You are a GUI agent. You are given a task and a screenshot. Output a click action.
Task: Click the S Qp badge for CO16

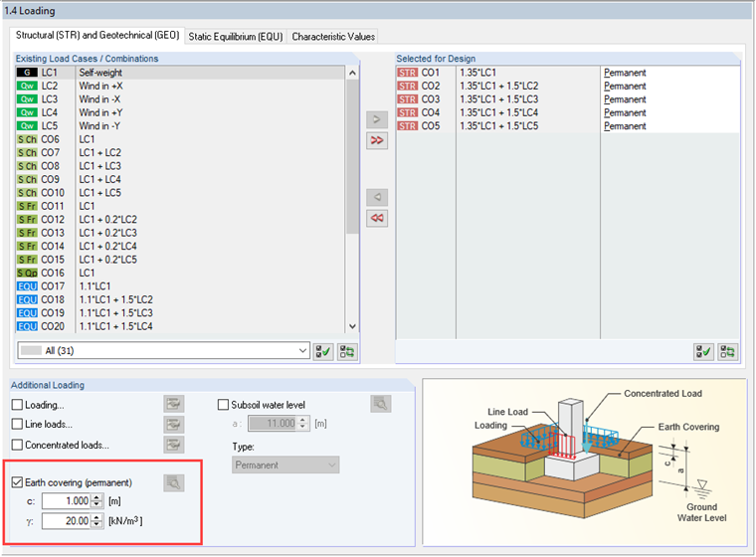pyautogui.click(x=27, y=273)
